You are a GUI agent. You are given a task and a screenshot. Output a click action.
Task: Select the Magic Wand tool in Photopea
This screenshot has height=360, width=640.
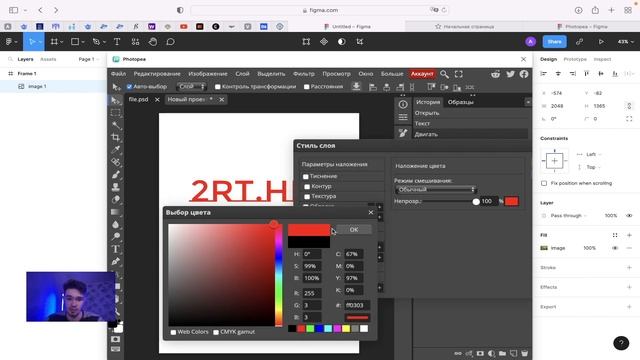point(116,125)
